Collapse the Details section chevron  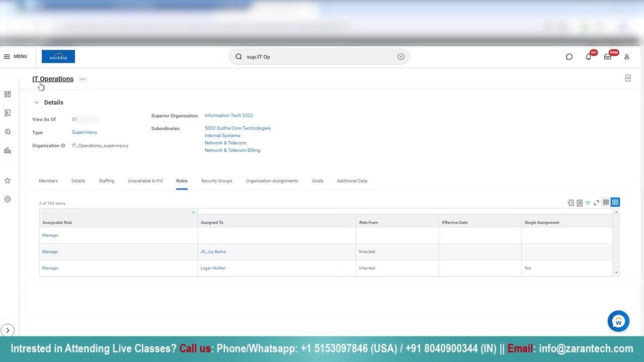(x=36, y=103)
